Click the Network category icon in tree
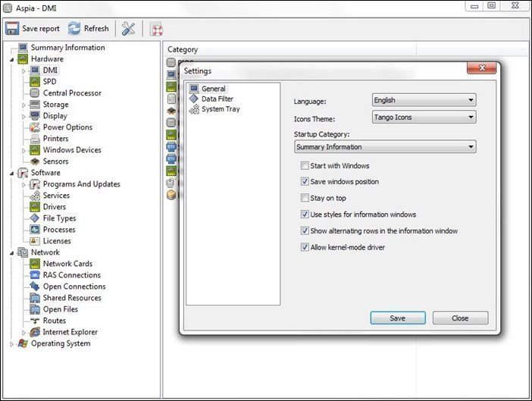The width and height of the screenshot is (532, 401). coord(23,252)
